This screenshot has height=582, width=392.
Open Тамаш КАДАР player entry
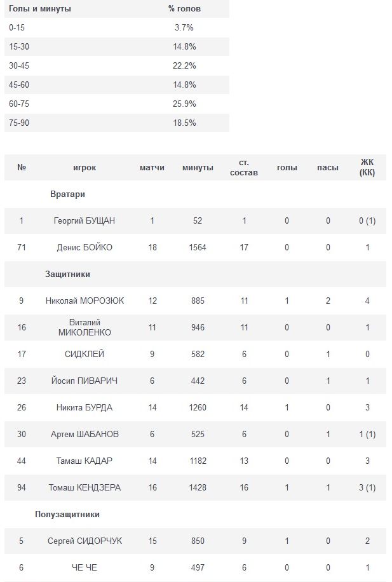84,461
